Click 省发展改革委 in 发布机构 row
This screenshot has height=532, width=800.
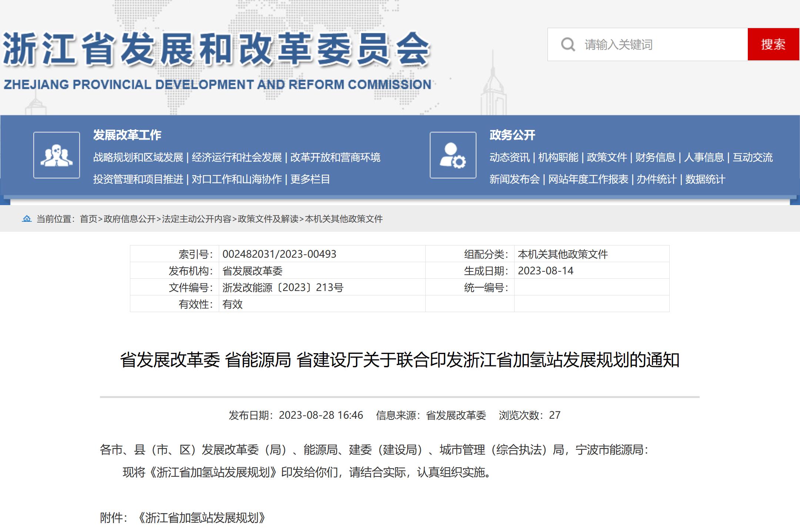click(x=252, y=271)
